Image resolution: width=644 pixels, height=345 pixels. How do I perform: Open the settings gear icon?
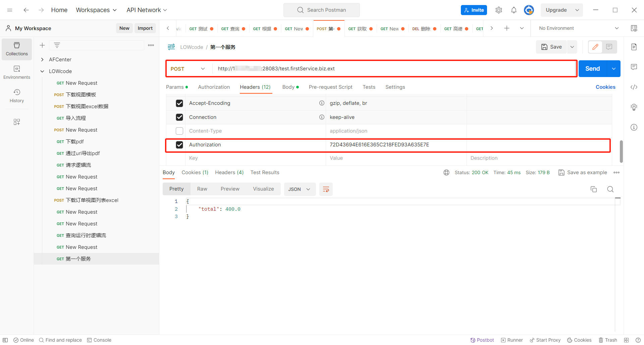tap(498, 10)
